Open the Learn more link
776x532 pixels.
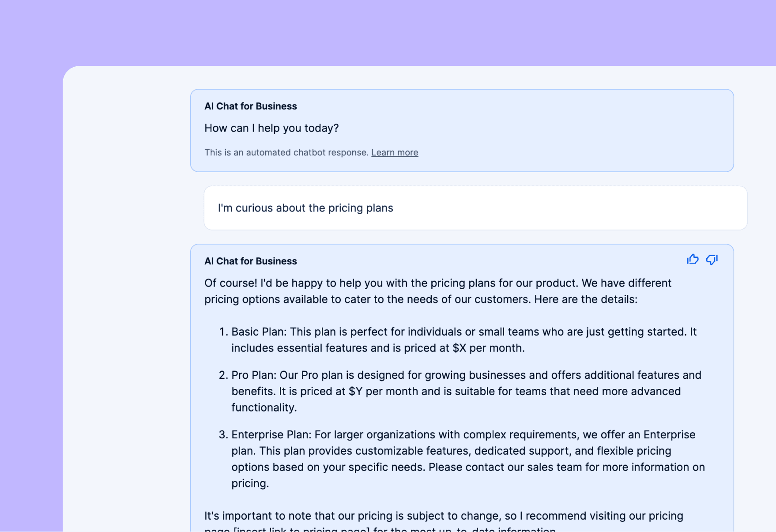pos(395,153)
